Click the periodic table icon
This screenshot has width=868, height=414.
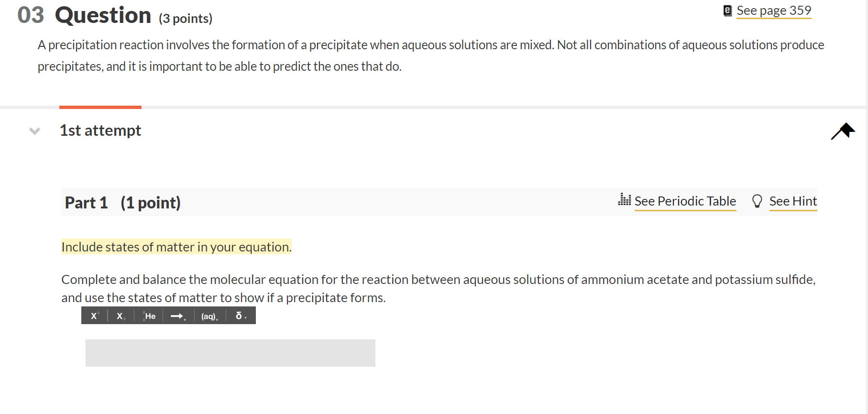(x=625, y=200)
